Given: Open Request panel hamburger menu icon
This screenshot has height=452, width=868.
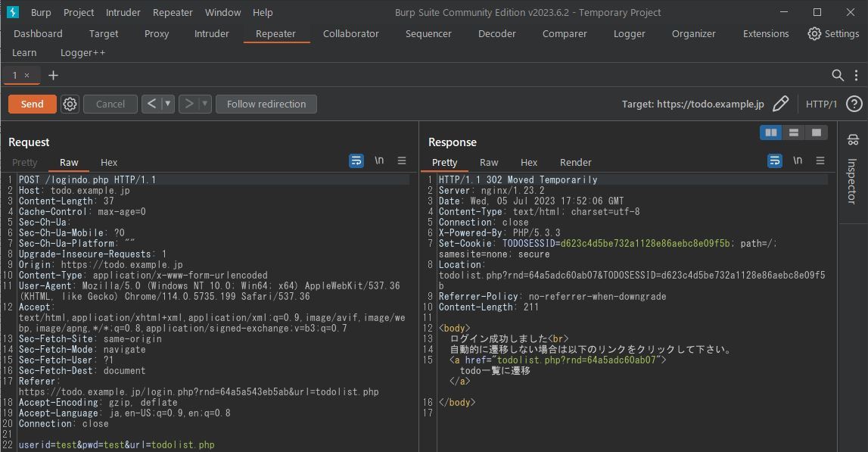Looking at the screenshot, I should [402, 161].
